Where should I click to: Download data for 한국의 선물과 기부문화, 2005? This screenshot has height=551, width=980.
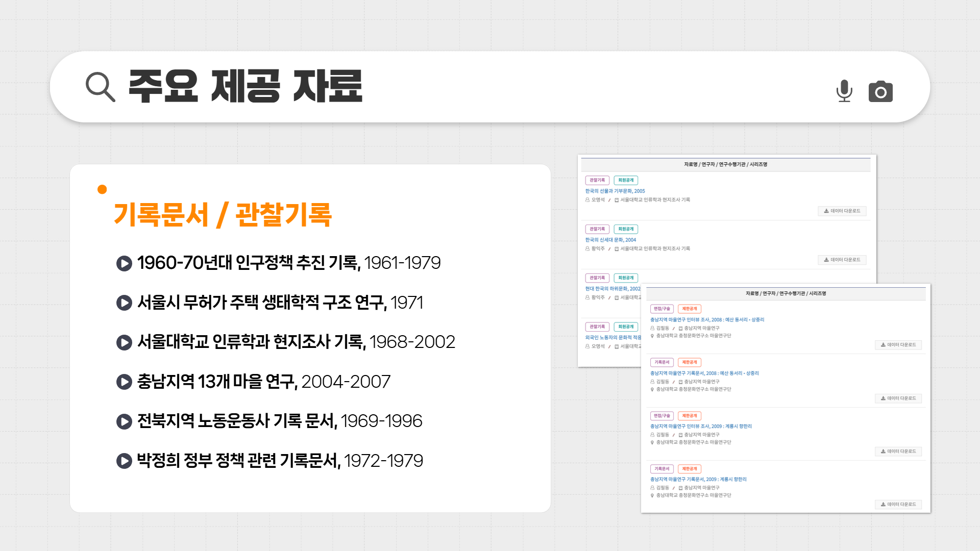click(x=842, y=211)
